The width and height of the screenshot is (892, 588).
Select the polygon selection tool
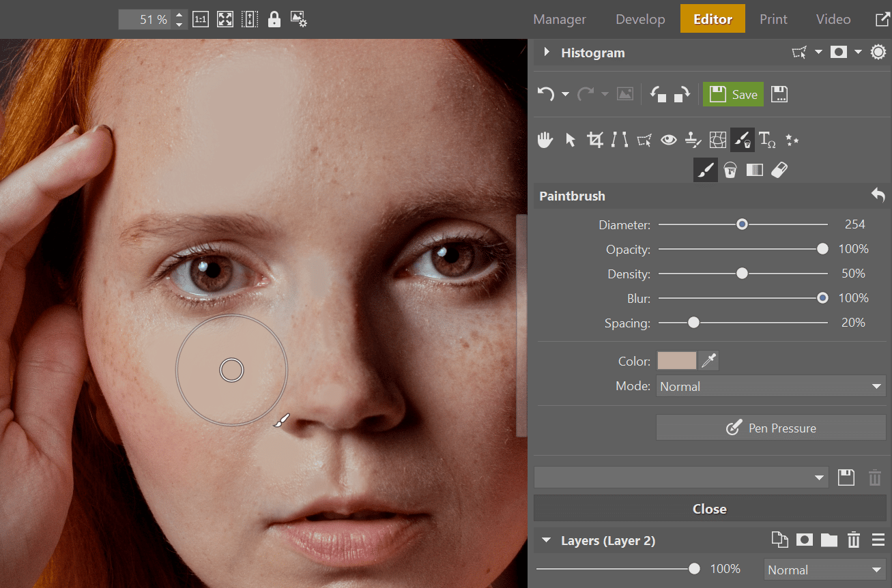(x=644, y=141)
